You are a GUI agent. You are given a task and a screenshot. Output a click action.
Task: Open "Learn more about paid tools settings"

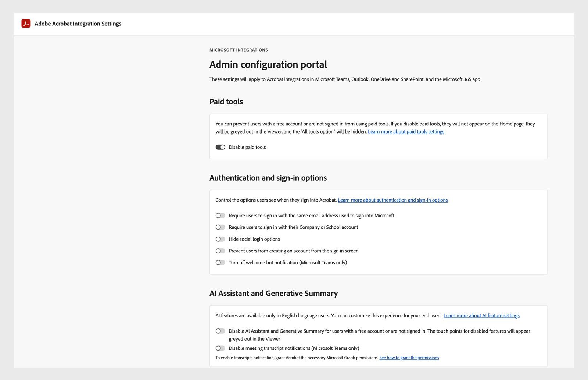[x=406, y=131]
